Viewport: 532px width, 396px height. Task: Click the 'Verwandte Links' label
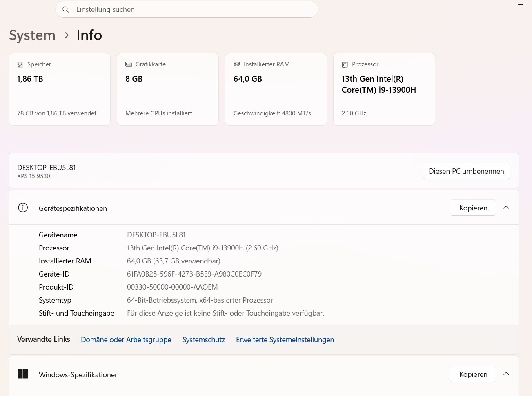pos(44,339)
